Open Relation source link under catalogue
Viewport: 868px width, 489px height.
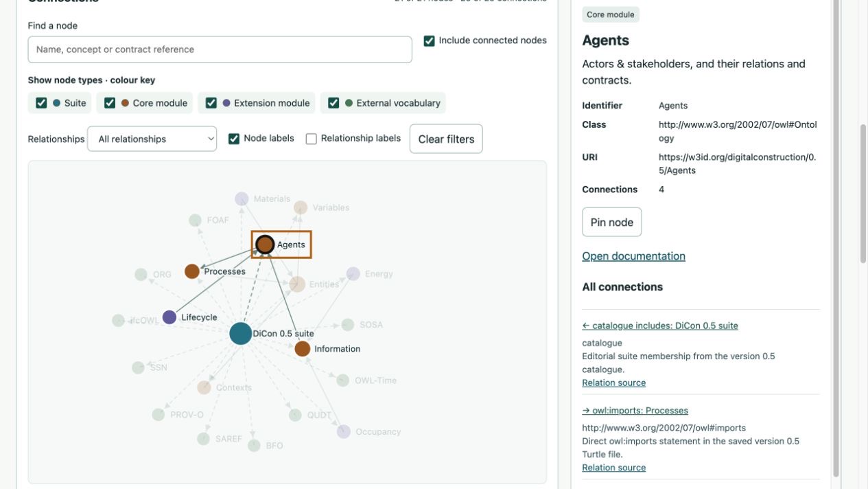(614, 383)
